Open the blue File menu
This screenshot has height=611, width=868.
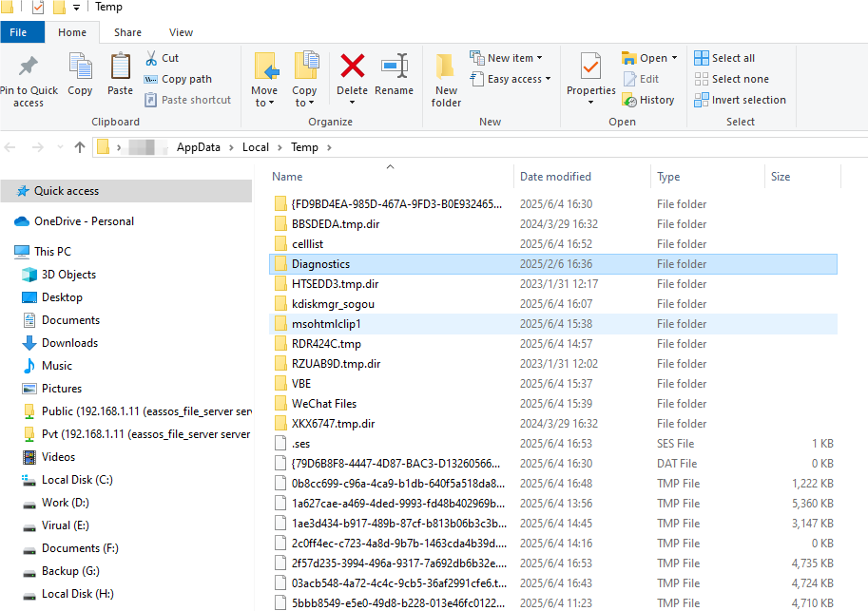tap(18, 32)
